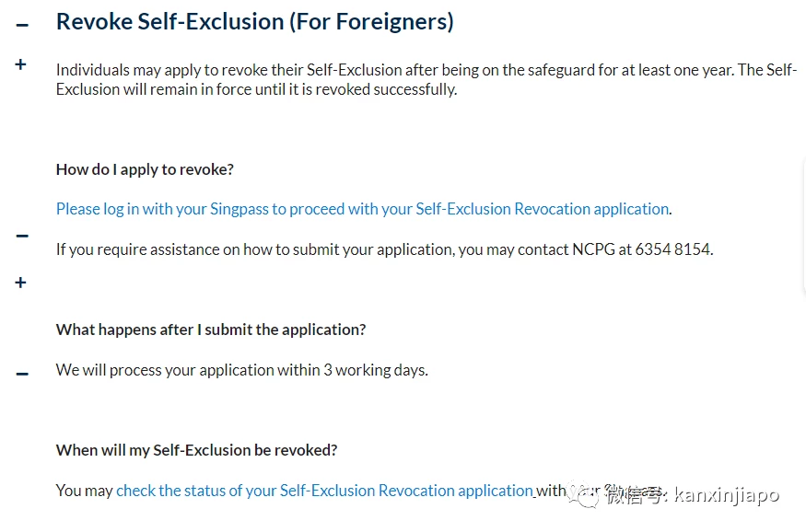
Task: Click the scrollbar handle at the right edge
Action: click(803, 226)
